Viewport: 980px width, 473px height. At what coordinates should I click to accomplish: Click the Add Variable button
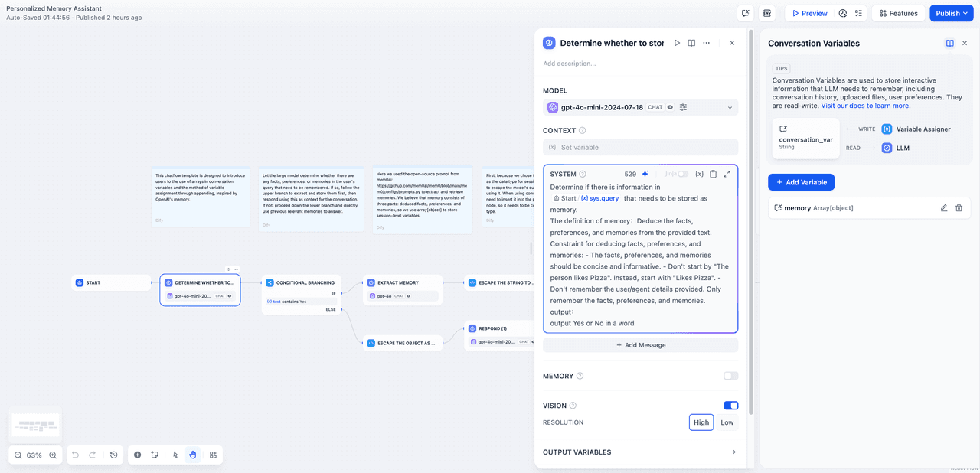pyautogui.click(x=801, y=182)
